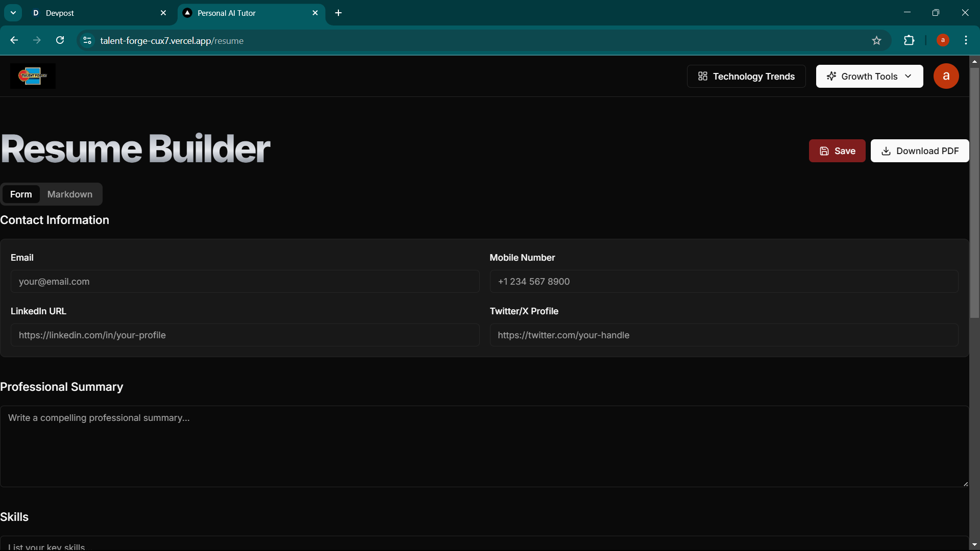Click the page's vertical scrollbar
Viewport: 980px width, 551px height.
[974, 194]
